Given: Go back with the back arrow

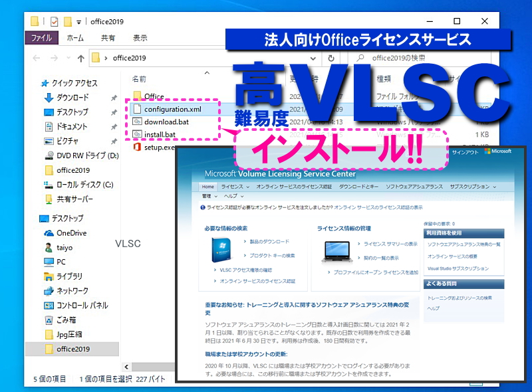Looking at the screenshot, I should (x=37, y=58).
